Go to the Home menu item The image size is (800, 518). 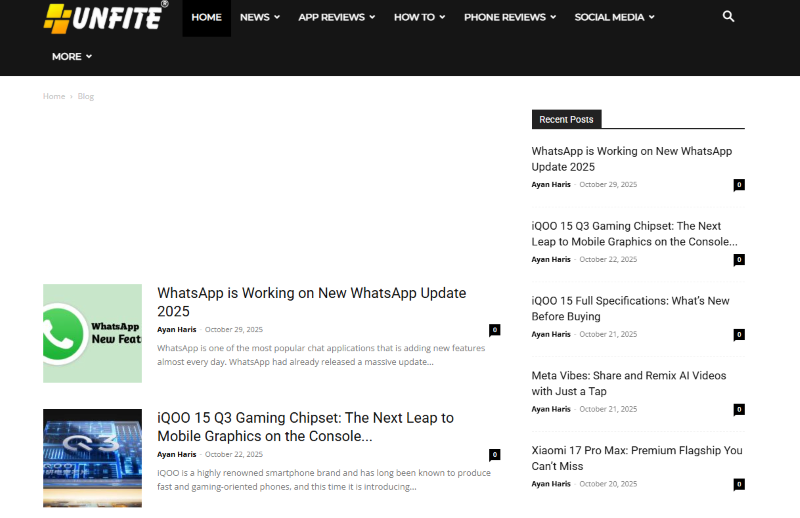(206, 17)
